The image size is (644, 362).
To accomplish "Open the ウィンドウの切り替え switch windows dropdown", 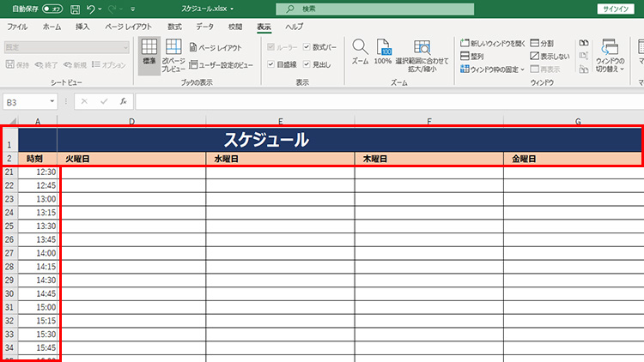I will (611, 55).
